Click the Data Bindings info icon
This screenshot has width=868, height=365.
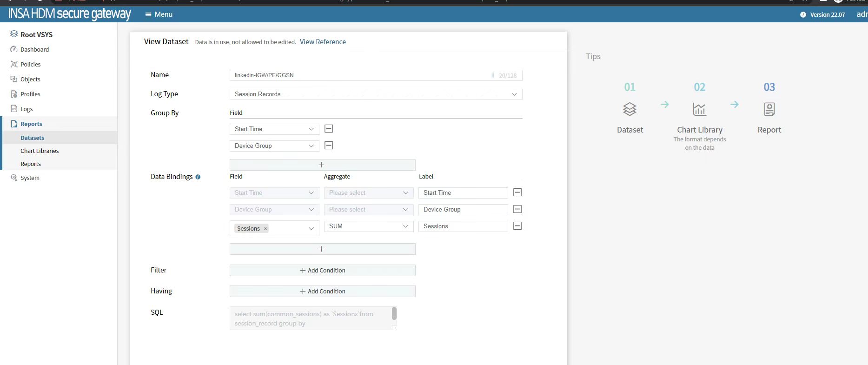[198, 177]
